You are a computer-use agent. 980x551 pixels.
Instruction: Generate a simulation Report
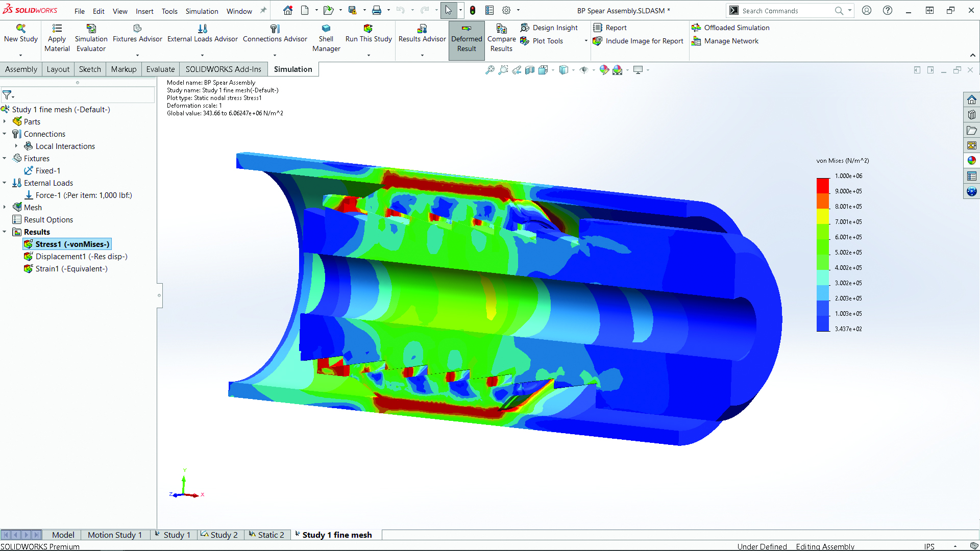610,28
